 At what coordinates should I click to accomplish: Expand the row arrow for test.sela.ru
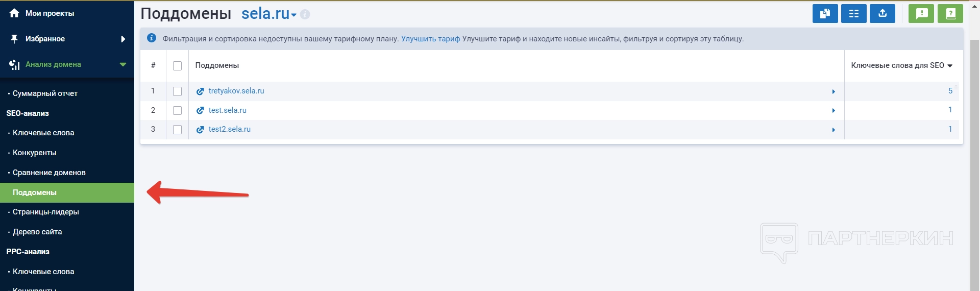[x=834, y=110]
